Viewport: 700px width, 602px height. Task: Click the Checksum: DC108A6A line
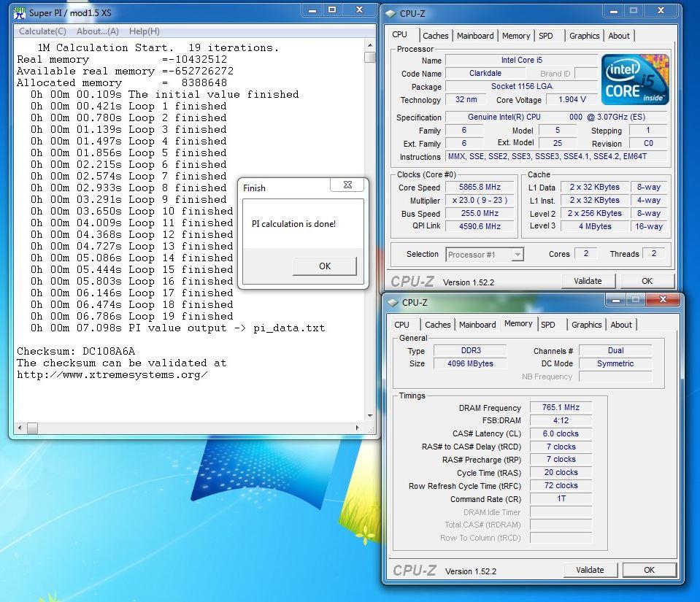click(76, 351)
